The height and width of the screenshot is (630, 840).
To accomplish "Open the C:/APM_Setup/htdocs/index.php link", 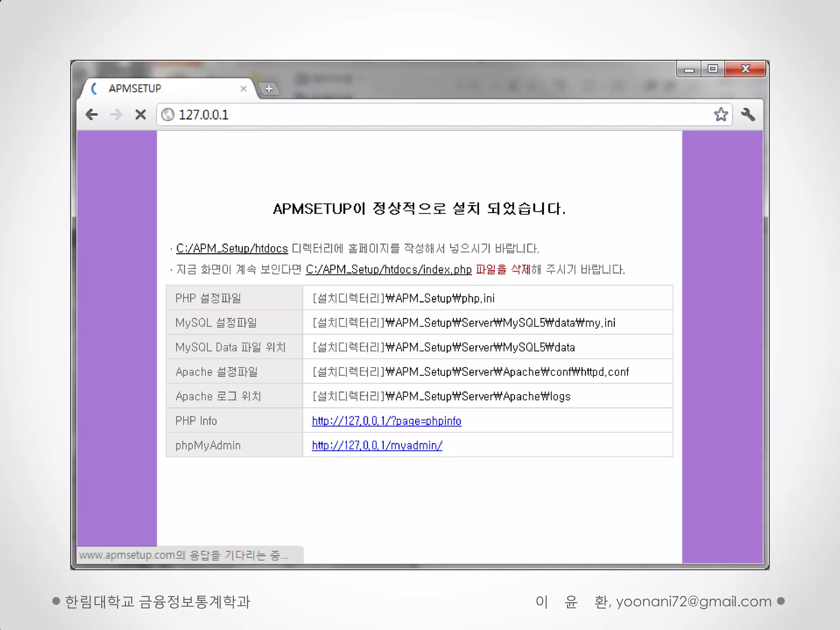I will point(389,269).
